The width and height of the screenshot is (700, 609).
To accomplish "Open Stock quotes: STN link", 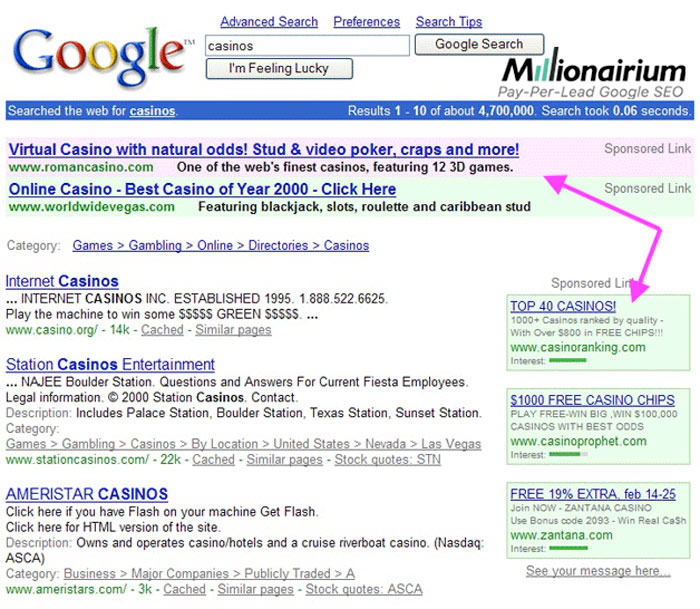I will click(388, 459).
